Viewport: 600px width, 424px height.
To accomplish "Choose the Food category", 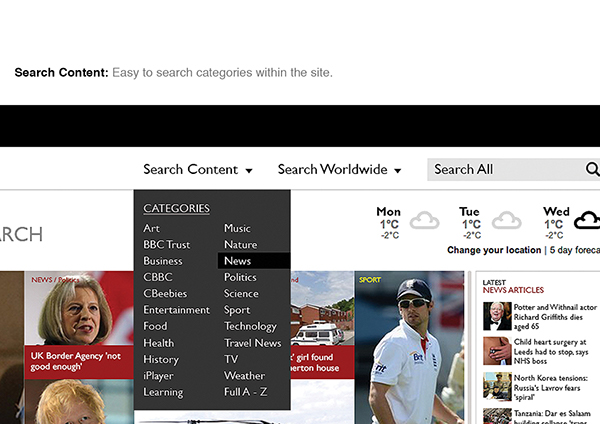I will (x=155, y=326).
